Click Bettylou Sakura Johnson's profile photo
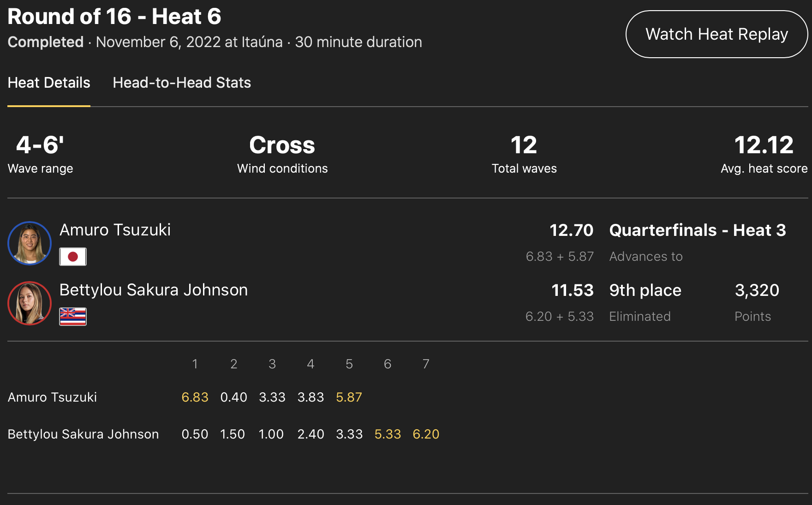812x505 pixels. pos(30,303)
